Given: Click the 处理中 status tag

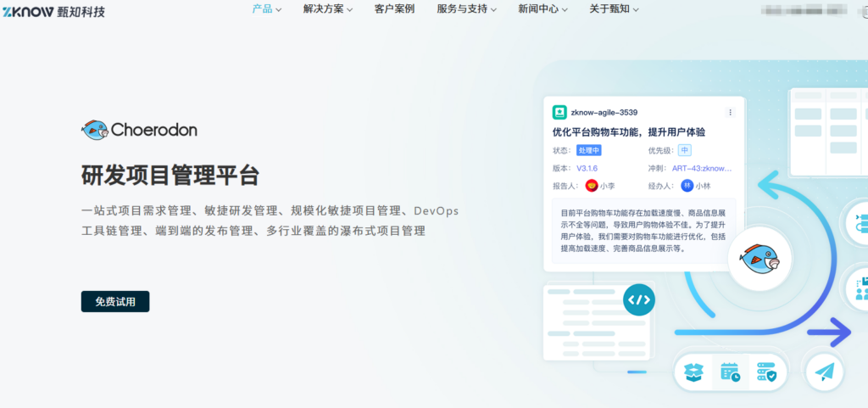Looking at the screenshot, I should 589,151.
